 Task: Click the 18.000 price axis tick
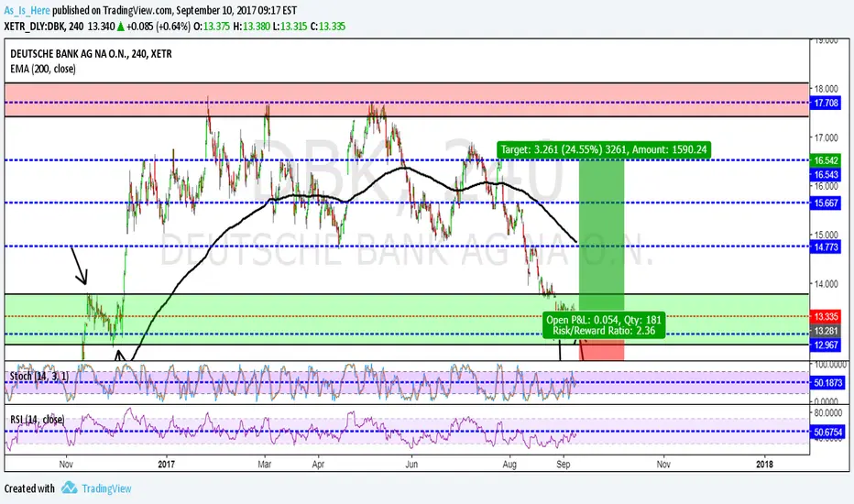pos(826,89)
